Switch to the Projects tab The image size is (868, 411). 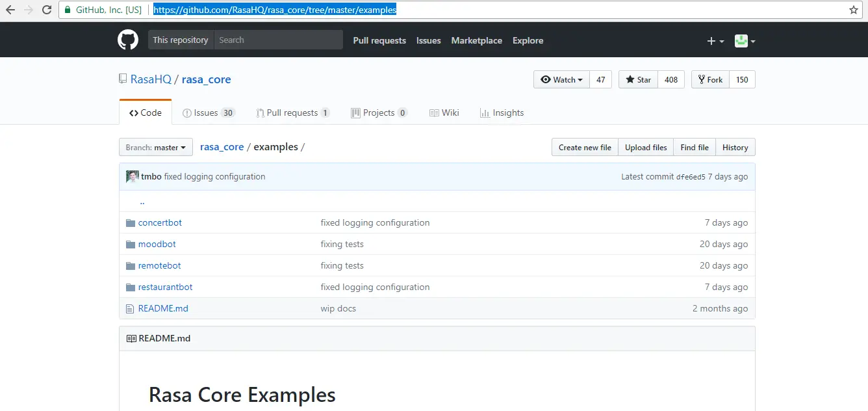[379, 113]
